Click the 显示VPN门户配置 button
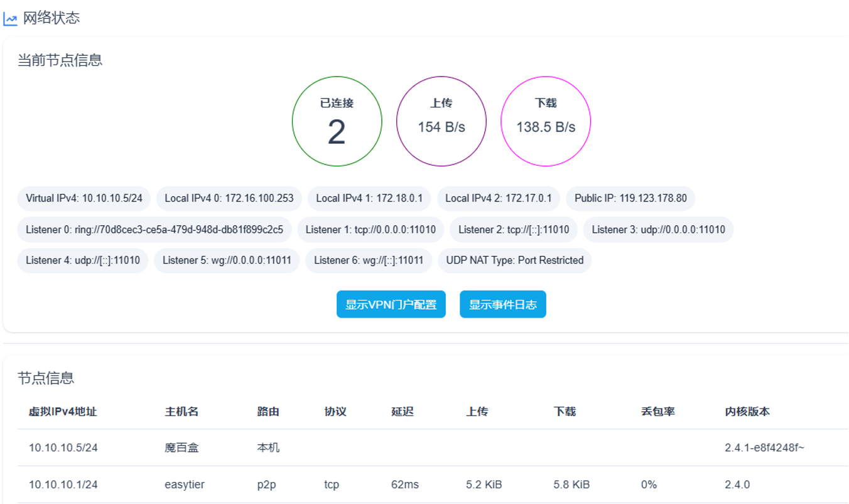Screen dimensions: 849x504 point(391,304)
